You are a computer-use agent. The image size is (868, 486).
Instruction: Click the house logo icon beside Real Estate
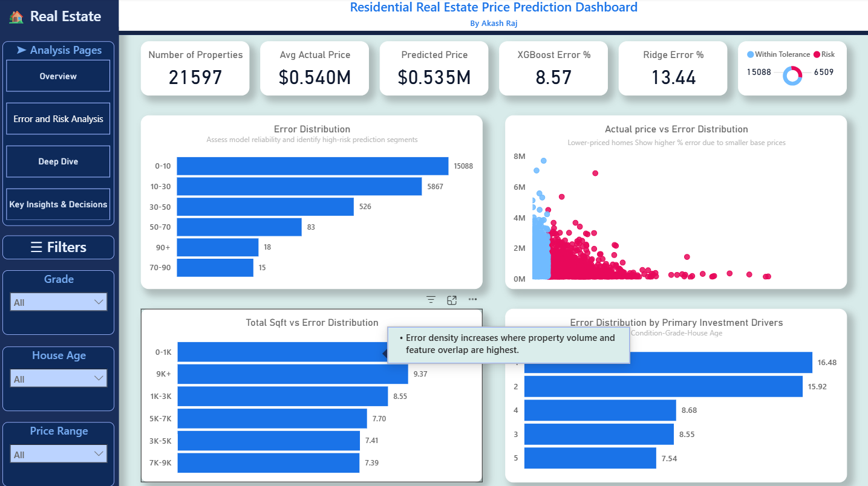[16, 17]
